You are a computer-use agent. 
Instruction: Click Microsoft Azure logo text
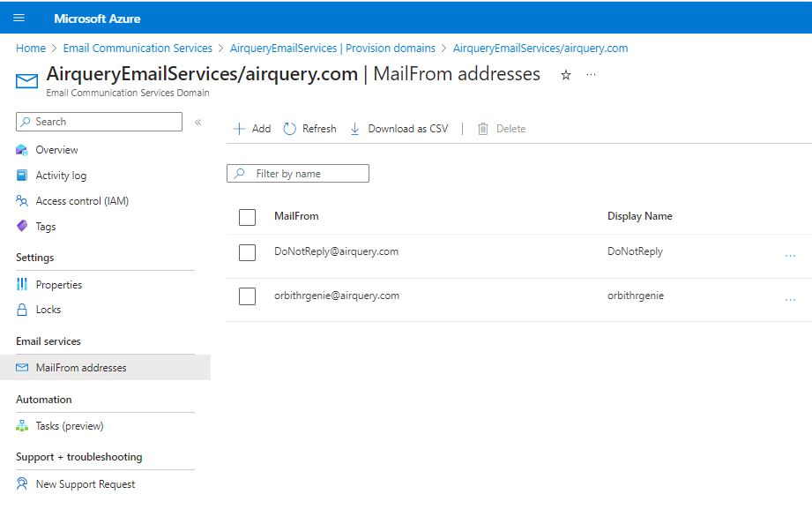97,19
